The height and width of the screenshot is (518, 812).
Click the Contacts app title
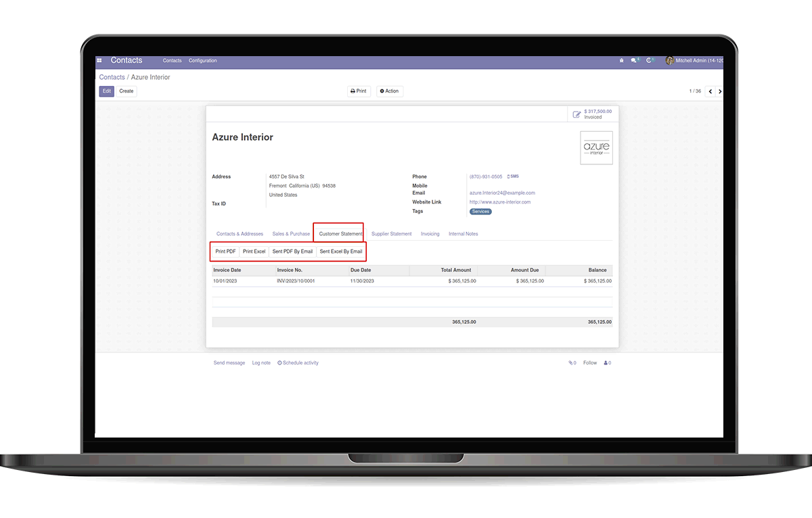click(127, 60)
